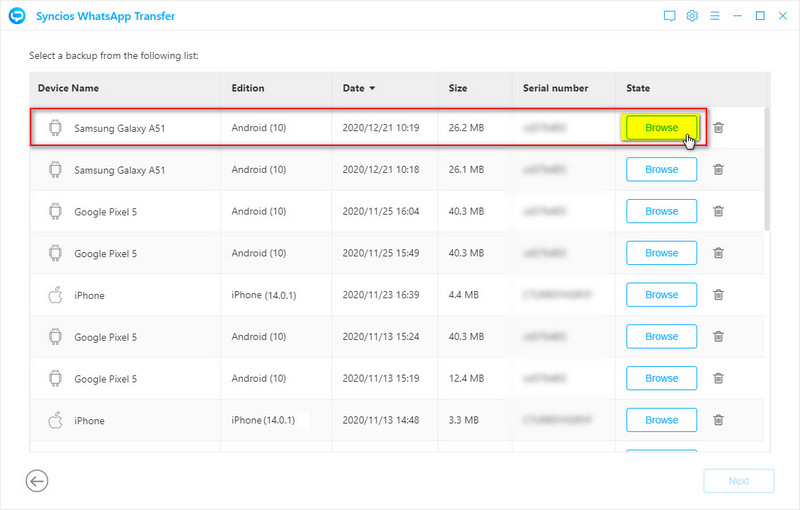
Task: Click the Syncios WhatsApp Transfer logo
Action: 17,16
